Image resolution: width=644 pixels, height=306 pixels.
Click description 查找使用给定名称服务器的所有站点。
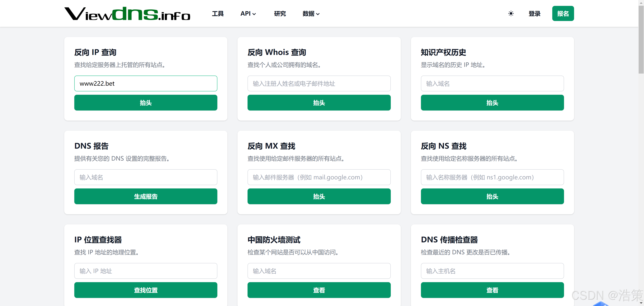[469, 159]
